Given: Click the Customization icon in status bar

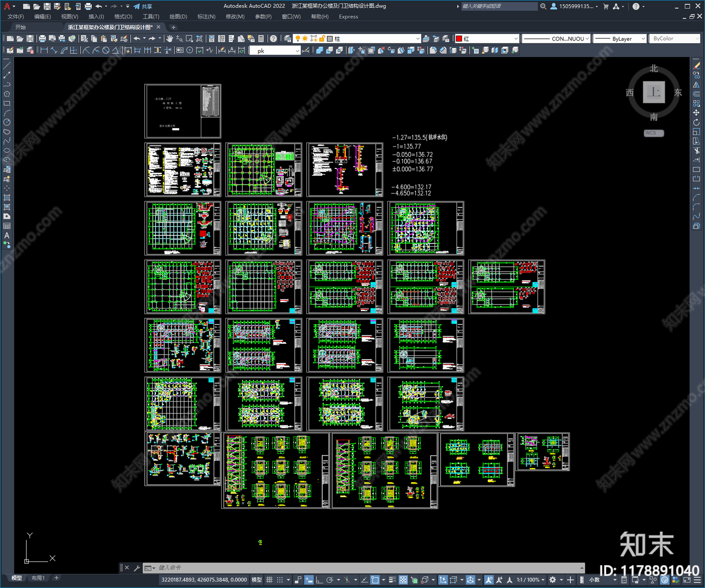Looking at the screenshot, I should click(x=696, y=580).
